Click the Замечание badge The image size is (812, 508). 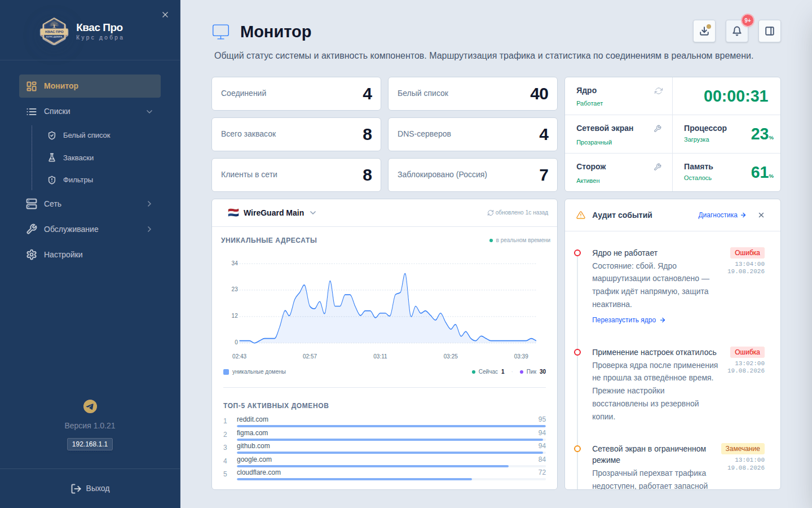pos(743,449)
